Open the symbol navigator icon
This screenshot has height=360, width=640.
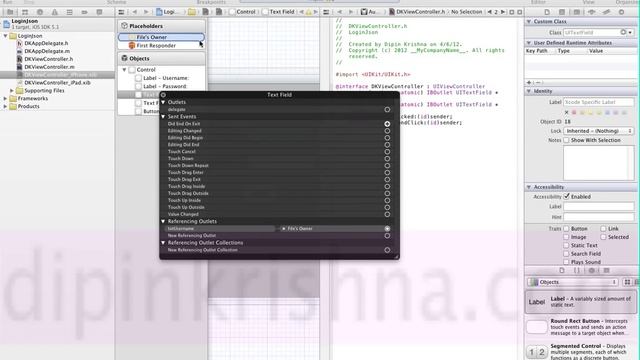click(x=25, y=12)
